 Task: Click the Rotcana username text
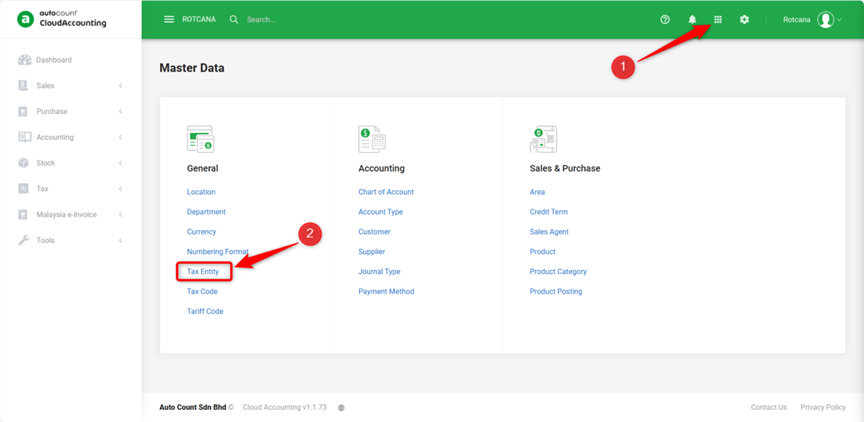[x=797, y=19]
